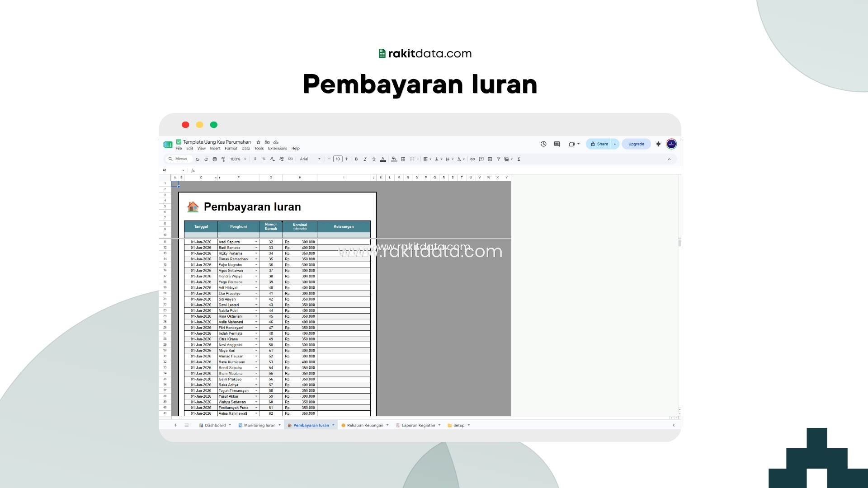Click the move to folder icon
The width and height of the screenshot is (868, 488).
pos(267,142)
